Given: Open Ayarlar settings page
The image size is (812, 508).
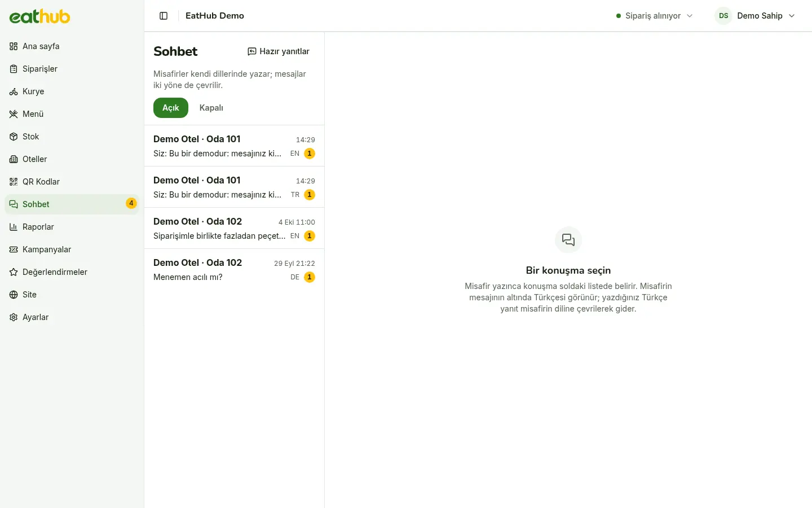Looking at the screenshot, I should [x=72, y=317].
